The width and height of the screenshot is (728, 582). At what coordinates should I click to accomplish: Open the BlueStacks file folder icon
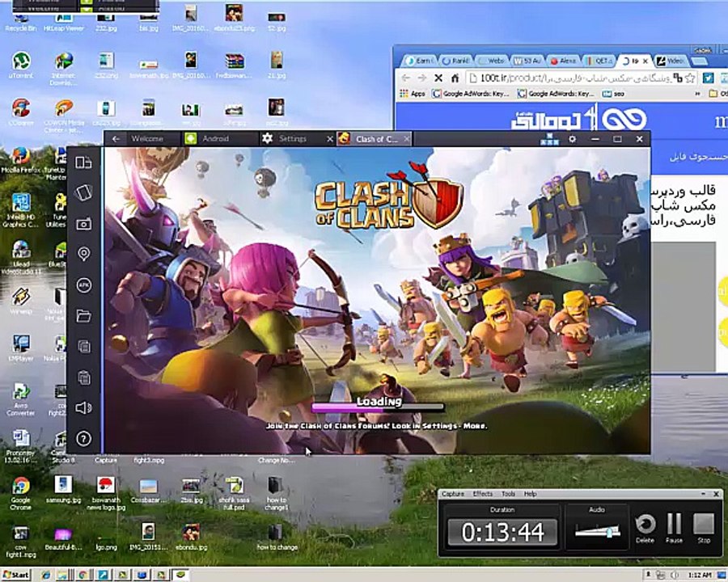(83, 316)
